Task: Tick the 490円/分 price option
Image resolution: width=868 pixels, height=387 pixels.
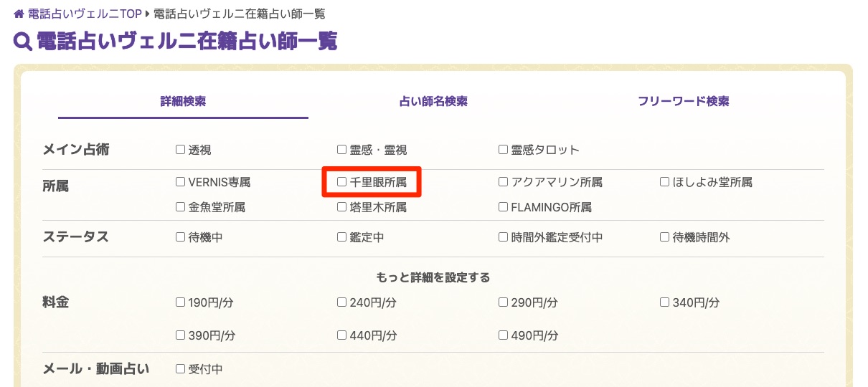Action: pos(504,335)
